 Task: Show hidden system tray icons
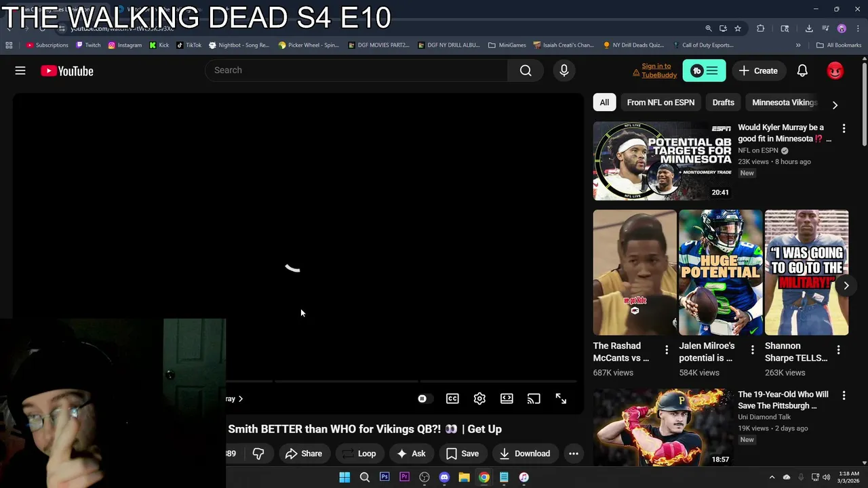pos(772,477)
